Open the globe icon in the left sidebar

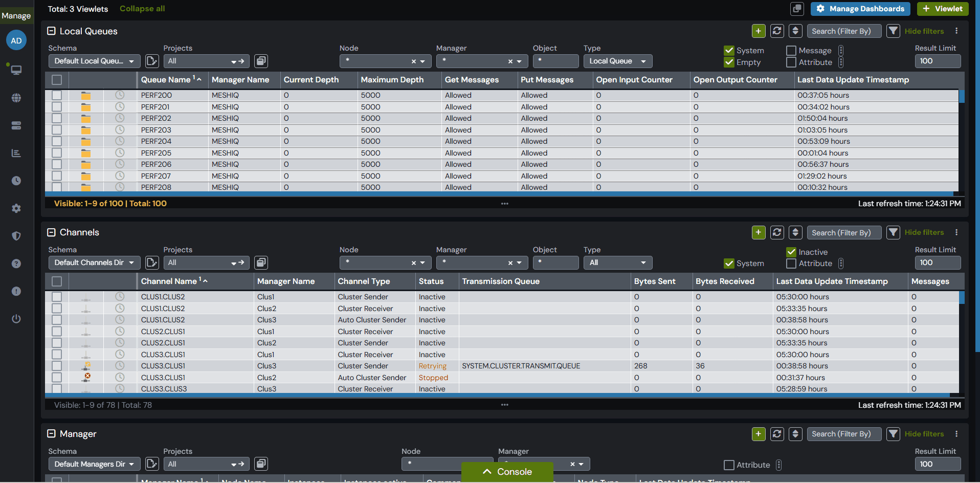pyautogui.click(x=16, y=98)
